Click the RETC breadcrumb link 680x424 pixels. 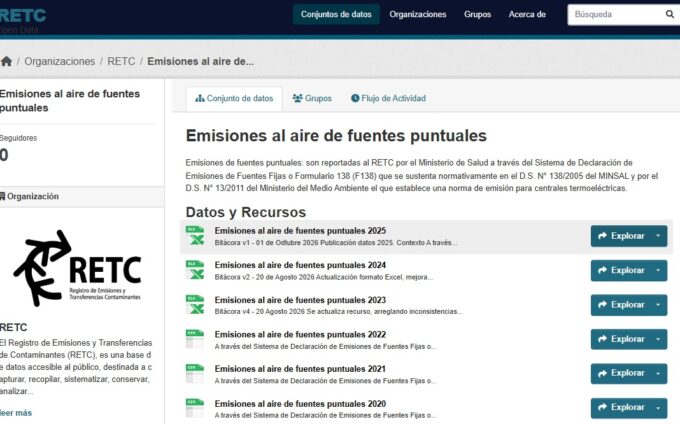point(121,61)
